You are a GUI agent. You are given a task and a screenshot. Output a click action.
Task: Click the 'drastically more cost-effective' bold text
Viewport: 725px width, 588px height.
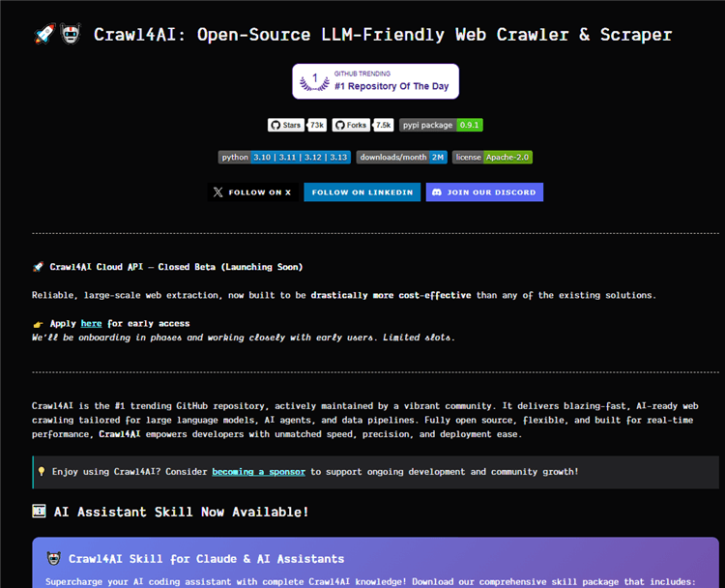[391, 295]
